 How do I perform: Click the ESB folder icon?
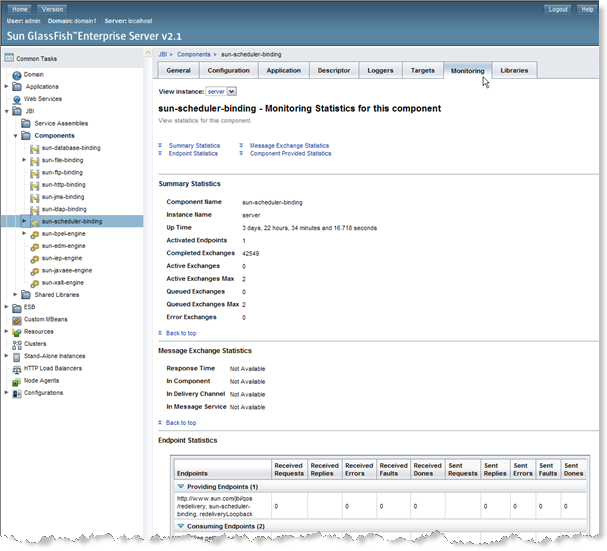pos(17,308)
